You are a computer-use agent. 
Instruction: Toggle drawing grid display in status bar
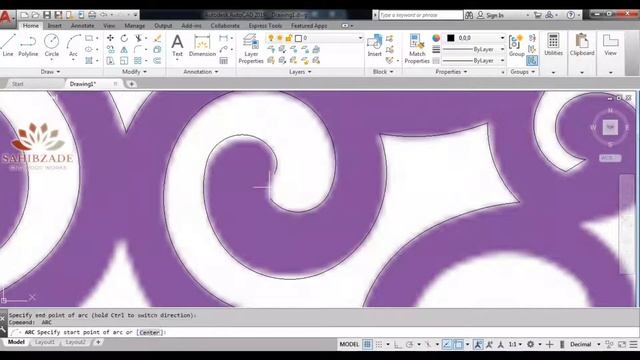pyautogui.click(x=367, y=344)
